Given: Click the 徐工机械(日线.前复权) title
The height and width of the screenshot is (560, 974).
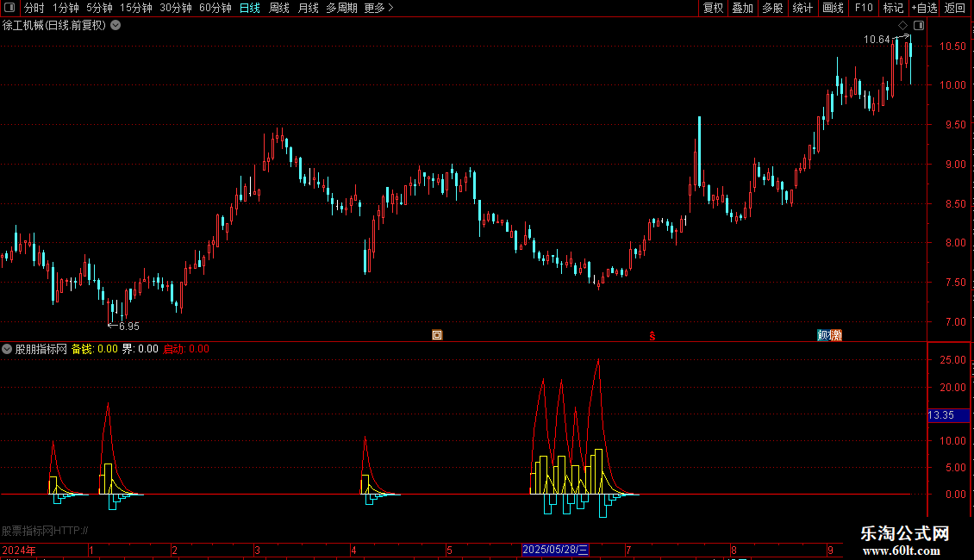Looking at the screenshot, I should (x=54, y=26).
